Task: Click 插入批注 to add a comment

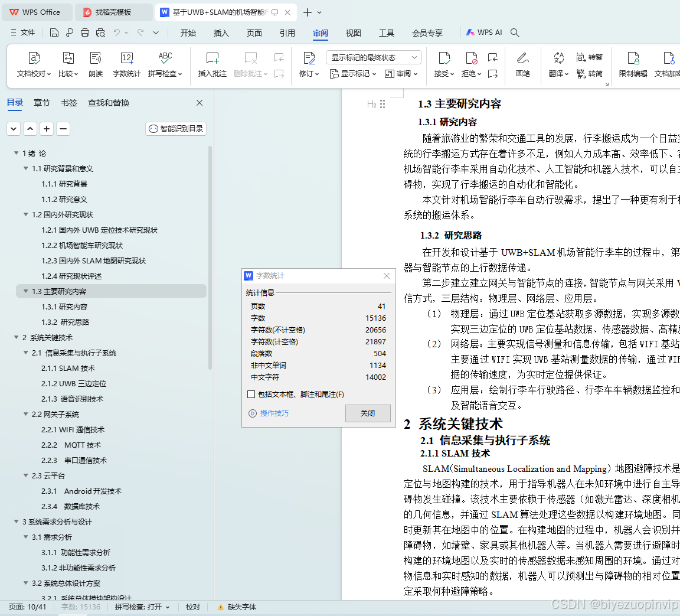Action: (212, 64)
